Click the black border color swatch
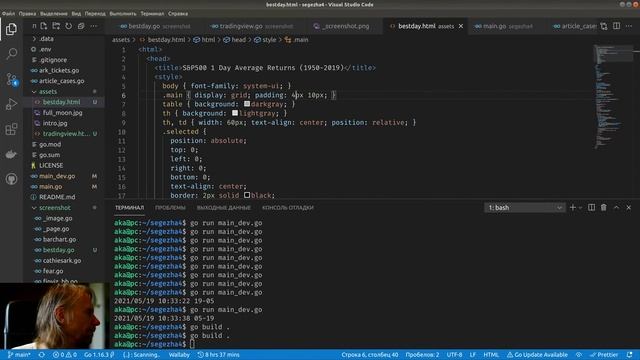 [247, 195]
